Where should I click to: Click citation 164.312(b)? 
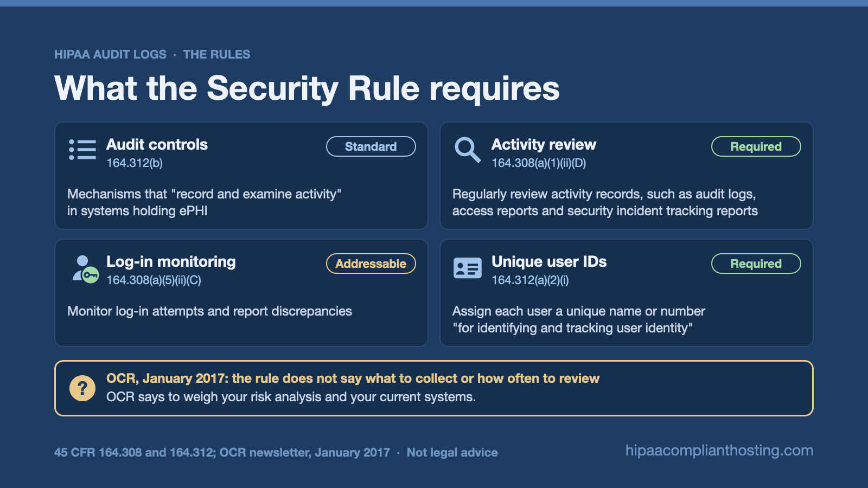click(135, 163)
